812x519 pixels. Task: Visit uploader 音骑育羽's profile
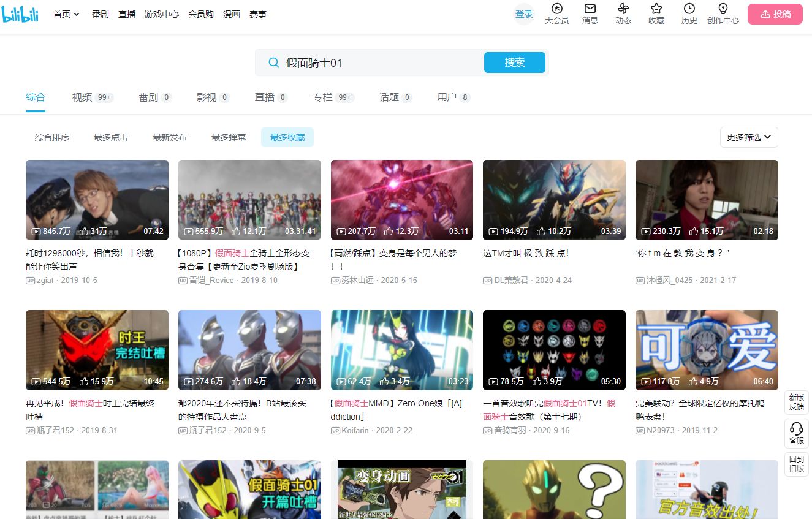[510, 430]
